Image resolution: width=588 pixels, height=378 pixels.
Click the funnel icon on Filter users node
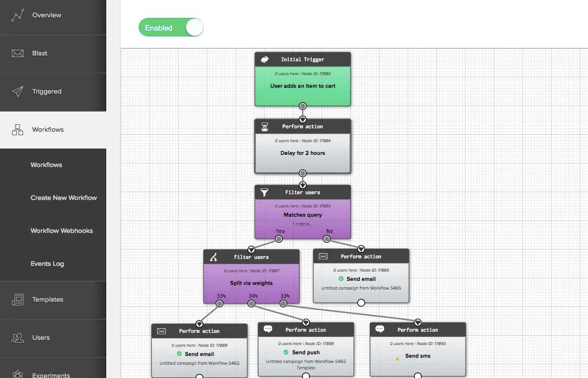(x=265, y=192)
